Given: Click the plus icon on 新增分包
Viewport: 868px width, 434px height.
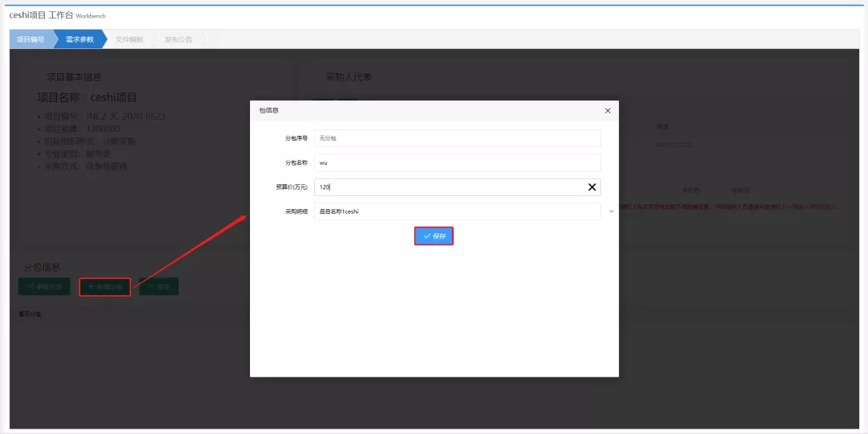Looking at the screenshot, I should tap(91, 286).
